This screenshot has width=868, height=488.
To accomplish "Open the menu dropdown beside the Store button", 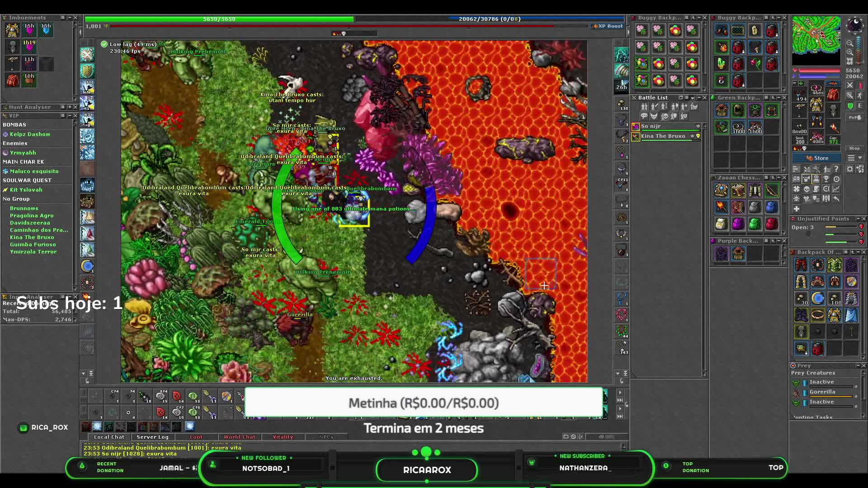I will (855, 158).
